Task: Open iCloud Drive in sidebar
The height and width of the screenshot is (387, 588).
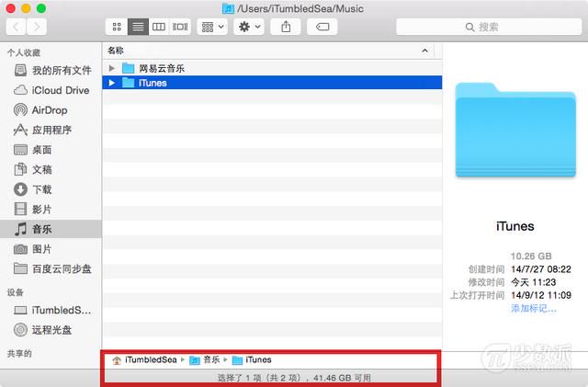Action: [x=52, y=90]
